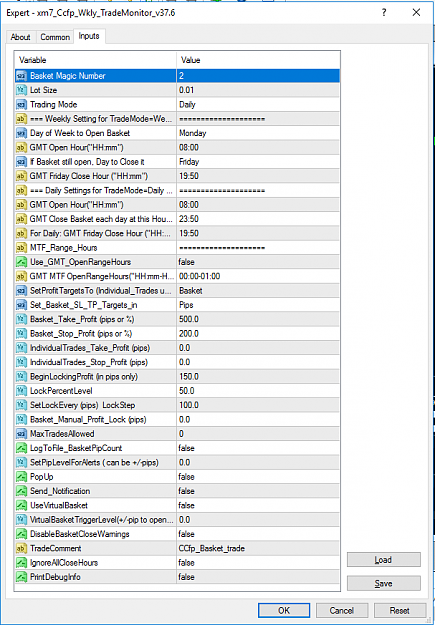Click the icon beside MaxTradesAllowed
435x625 pixels.
(21, 434)
